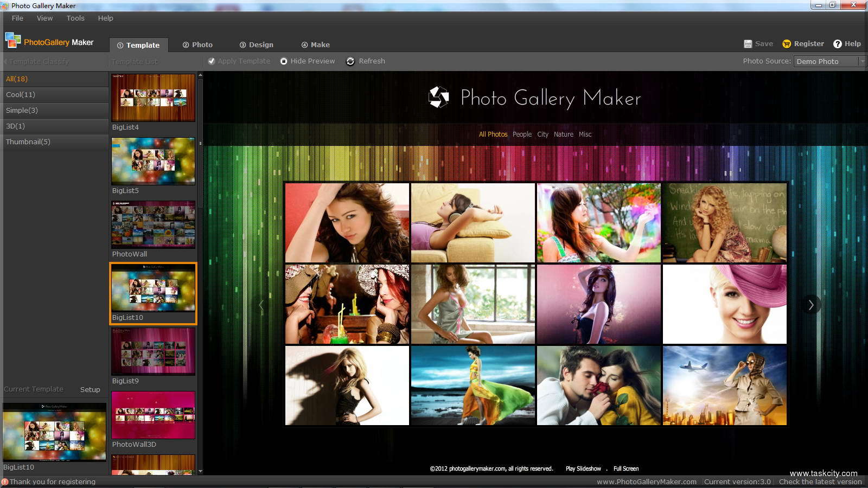868x488 pixels.
Task: Toggle the Apply Template checkmark
Action: tap(212, 61)
